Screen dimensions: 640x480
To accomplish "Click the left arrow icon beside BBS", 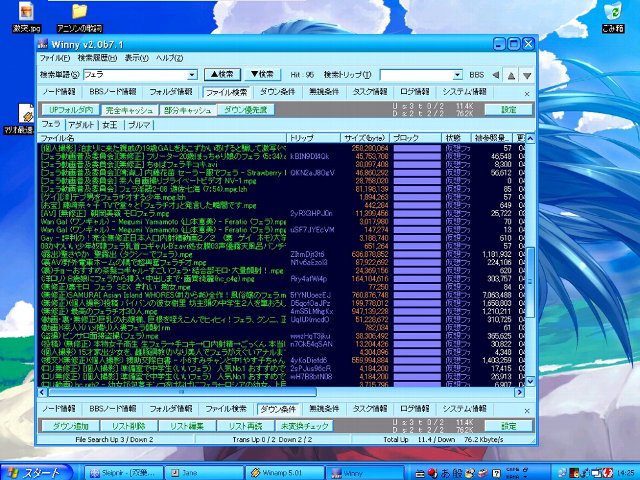I will pos(496,75).
